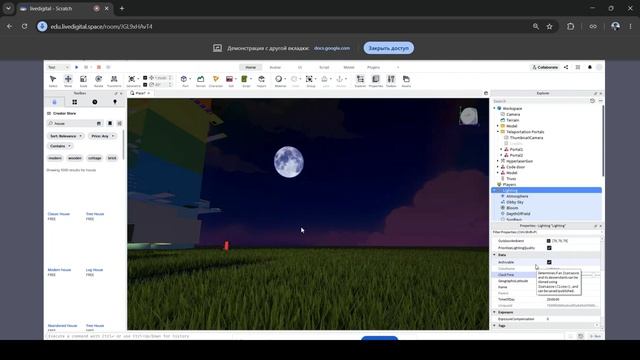This screenshot has width=640, height=360.
Task: Click the red Stop test button
Action: 99,67
